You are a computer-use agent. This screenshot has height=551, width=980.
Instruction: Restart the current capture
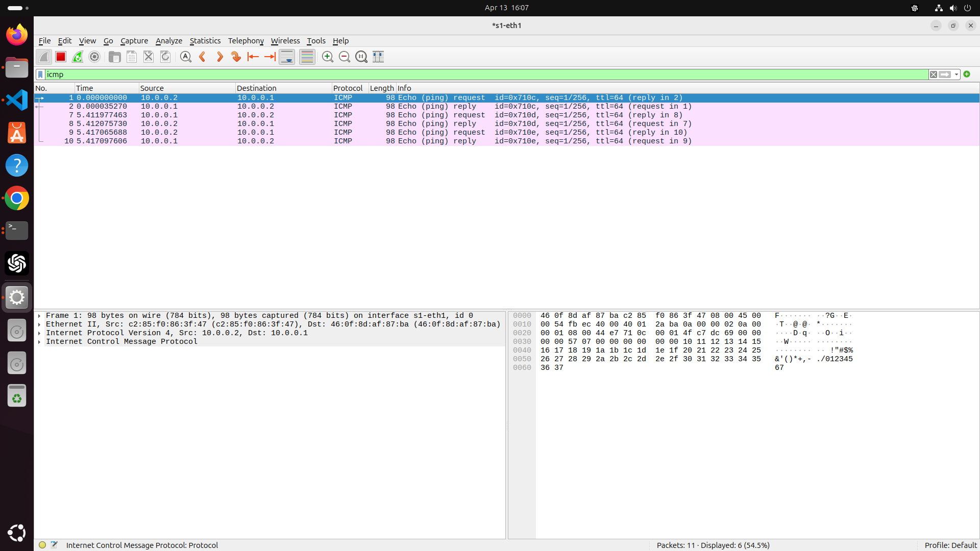pos(77,57)
